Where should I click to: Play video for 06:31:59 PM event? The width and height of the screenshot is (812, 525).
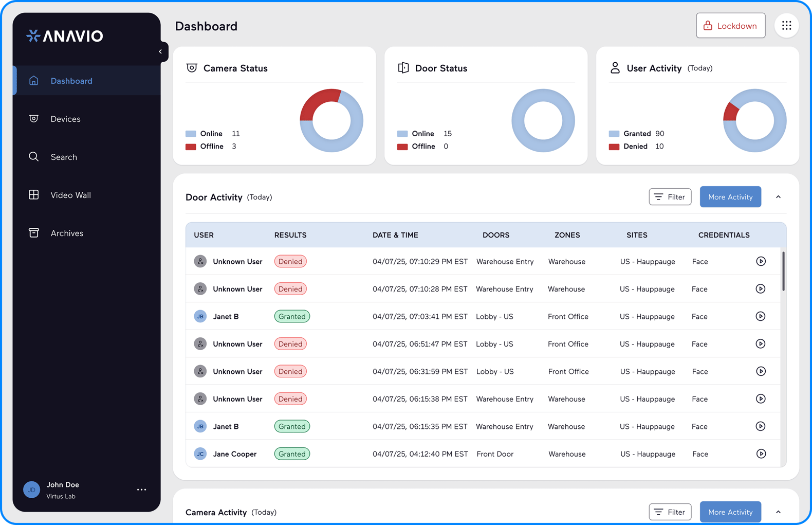pos(761,371)
